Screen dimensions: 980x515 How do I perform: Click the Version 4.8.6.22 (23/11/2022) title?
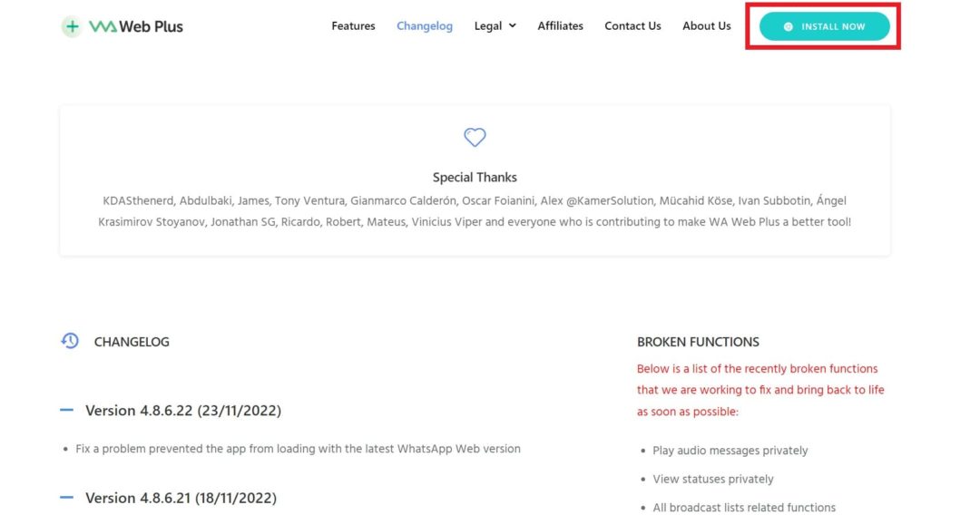[183, 411]
